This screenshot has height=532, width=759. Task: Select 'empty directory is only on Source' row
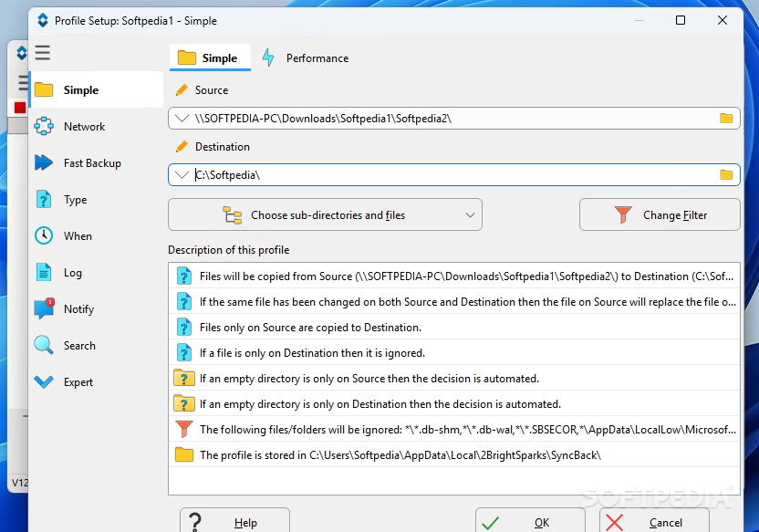tap(454, 379)
